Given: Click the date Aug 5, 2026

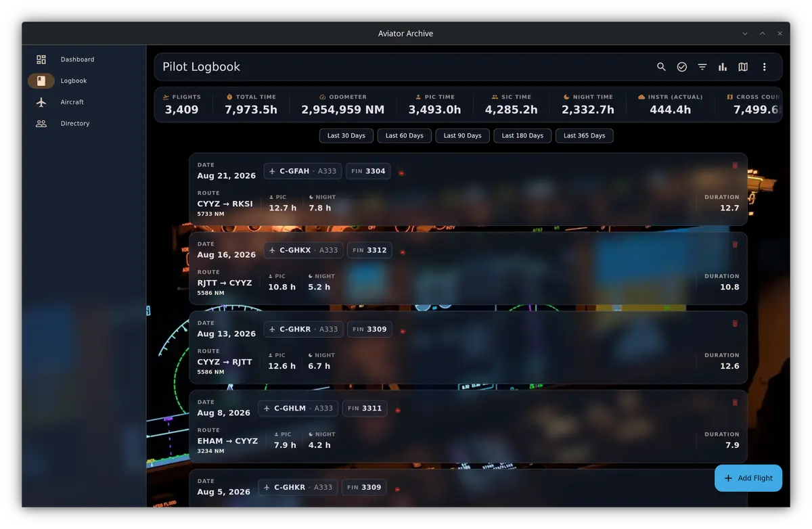Looking at the screenshot, I should pyautogui.click(x=224, y=492).
